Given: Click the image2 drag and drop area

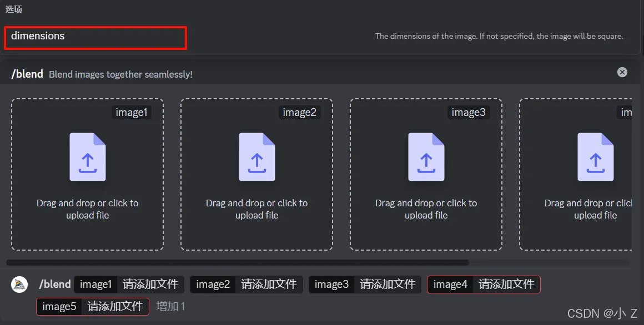Looking at the screenshot, I should [x=256, y=209].
